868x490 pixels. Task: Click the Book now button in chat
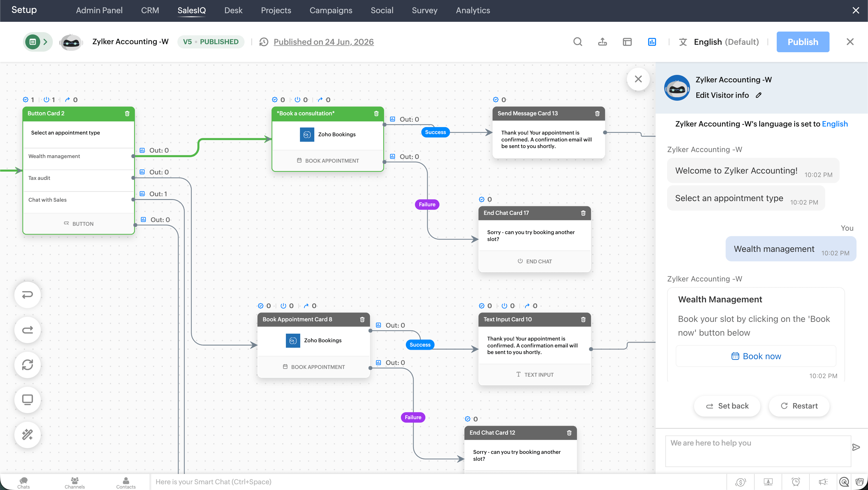[x=756, y=356]
